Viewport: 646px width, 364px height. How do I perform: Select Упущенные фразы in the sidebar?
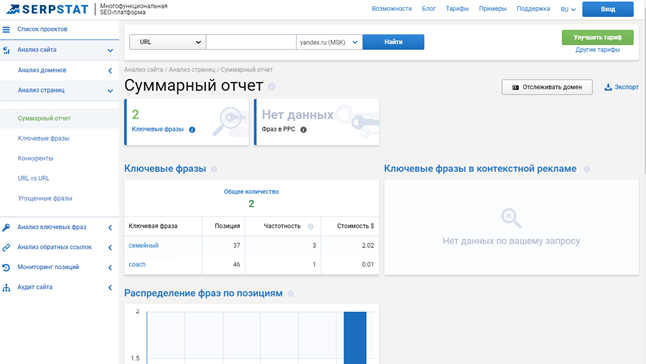point(45,198)
